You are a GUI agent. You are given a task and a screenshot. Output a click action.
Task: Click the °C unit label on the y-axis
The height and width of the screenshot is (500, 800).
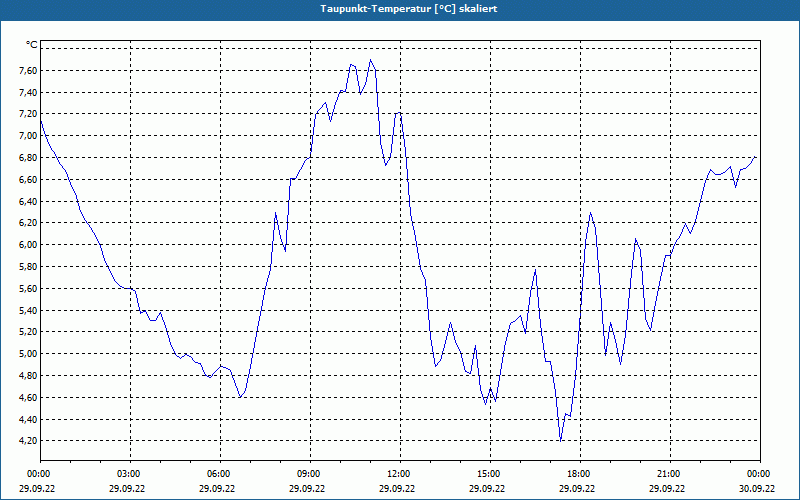pyautogui.click(x=32, y=45)
